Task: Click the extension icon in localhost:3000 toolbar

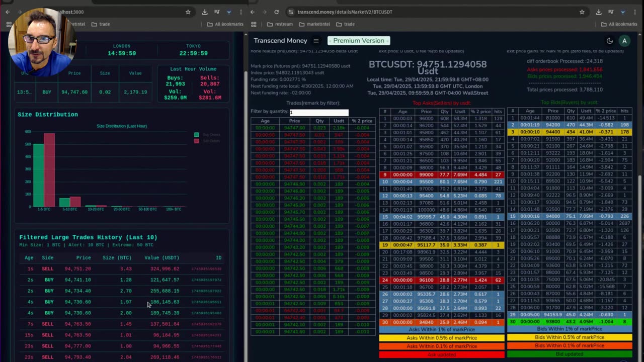Action: 229,12
